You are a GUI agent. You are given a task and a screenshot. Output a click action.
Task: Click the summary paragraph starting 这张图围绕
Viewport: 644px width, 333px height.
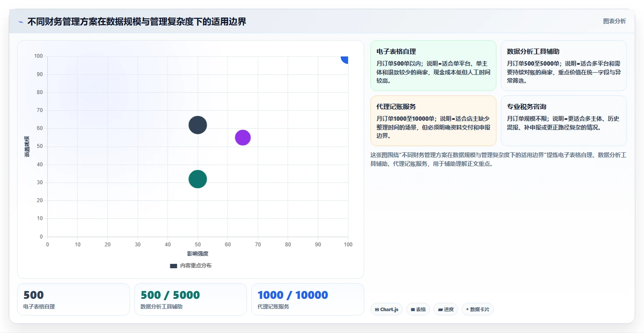[498, 160]
